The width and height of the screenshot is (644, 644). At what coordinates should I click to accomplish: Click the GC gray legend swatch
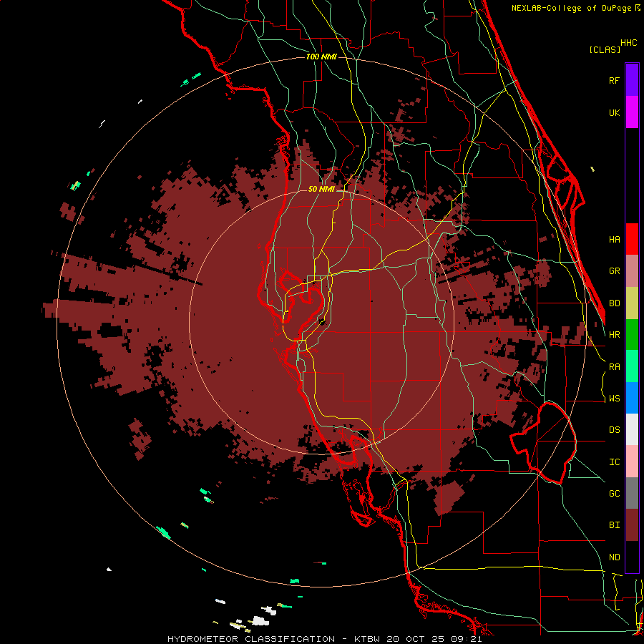pos(632,493)
